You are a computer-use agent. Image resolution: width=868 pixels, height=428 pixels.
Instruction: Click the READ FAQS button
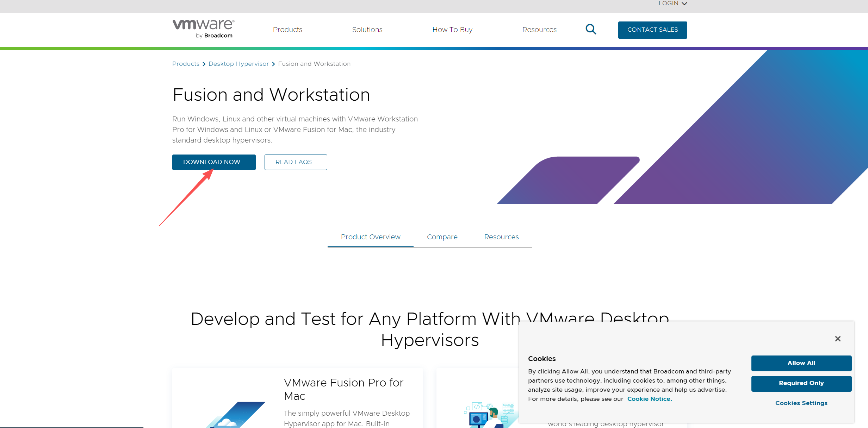[296, 162]
